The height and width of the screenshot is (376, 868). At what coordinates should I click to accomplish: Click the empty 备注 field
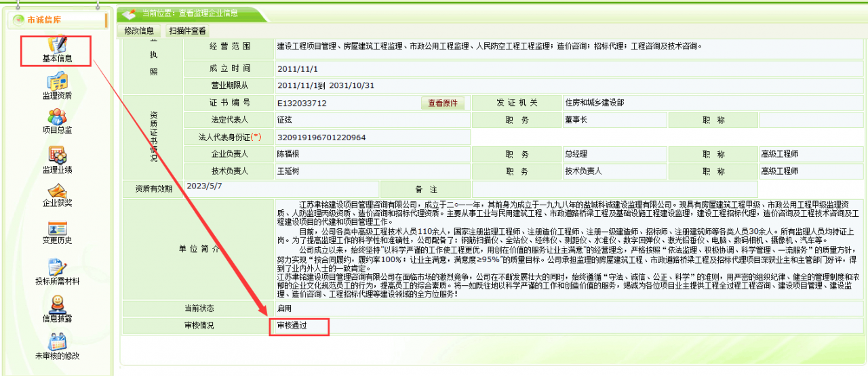tap(614, 189)
